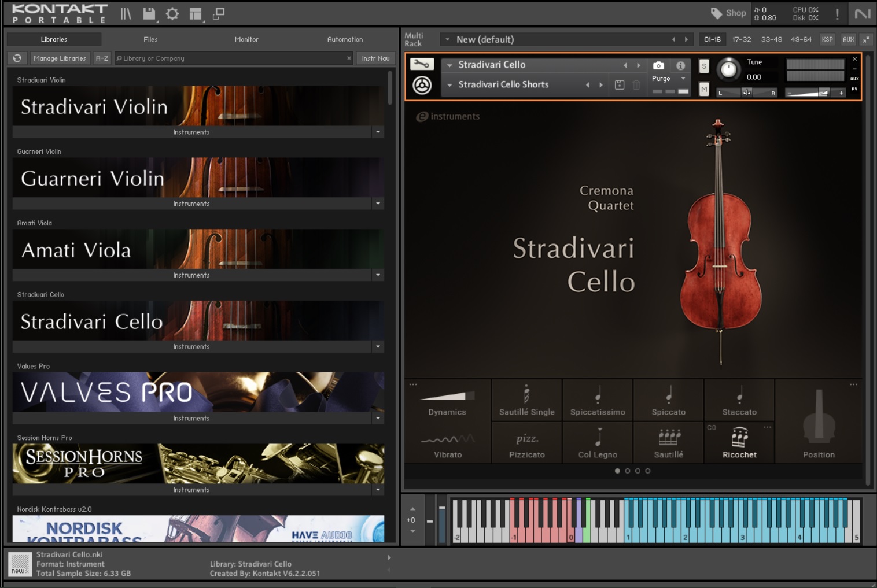The width and height of the screenshot is (877, 588).
Task: Open the Purge dropdown menu
Action: click(668, 79)
